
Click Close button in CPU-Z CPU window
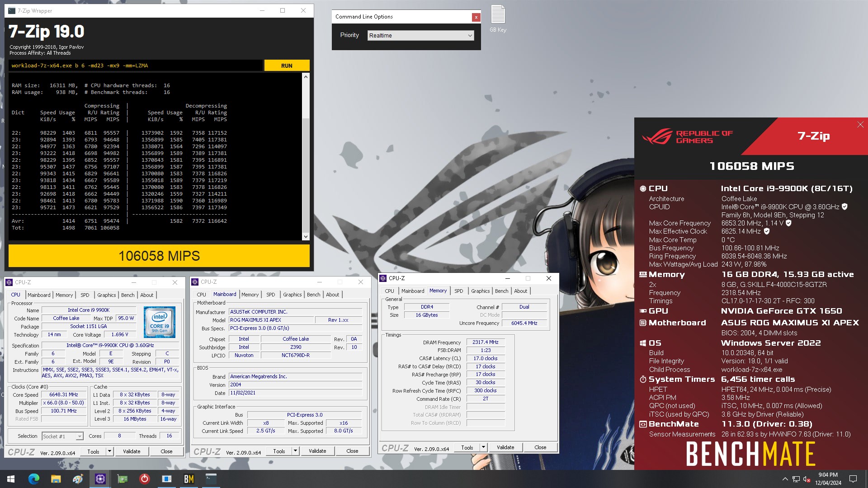point(166,451)
